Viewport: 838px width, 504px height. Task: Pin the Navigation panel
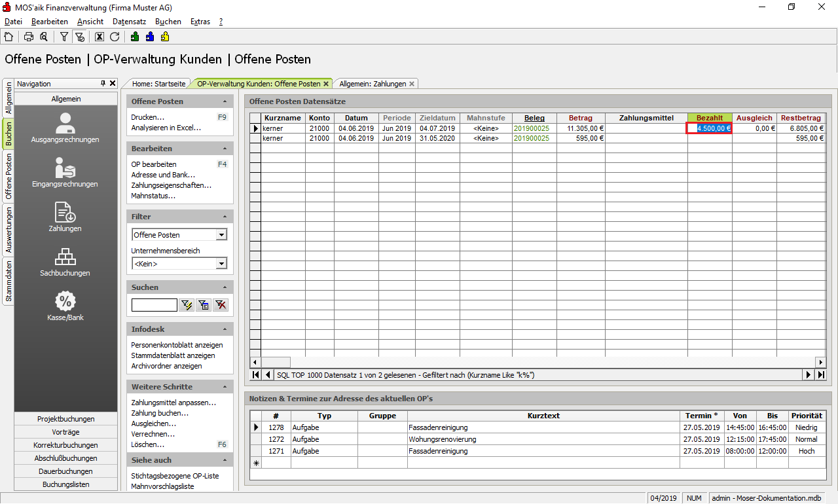point(103,84)
